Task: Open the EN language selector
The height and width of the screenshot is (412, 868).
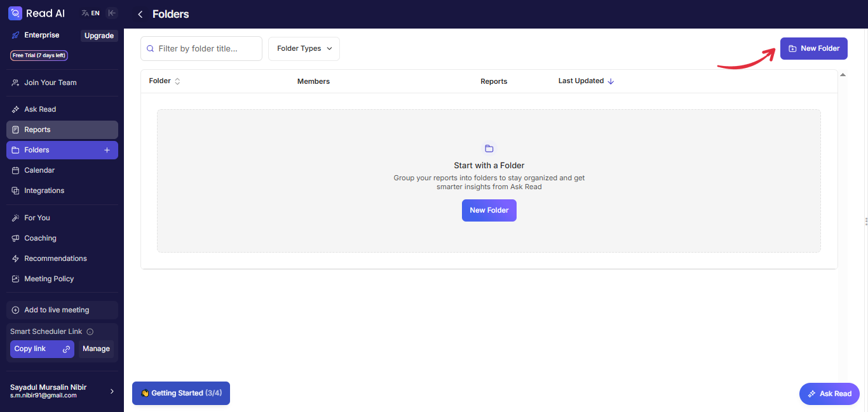Action: pos(91,13)
